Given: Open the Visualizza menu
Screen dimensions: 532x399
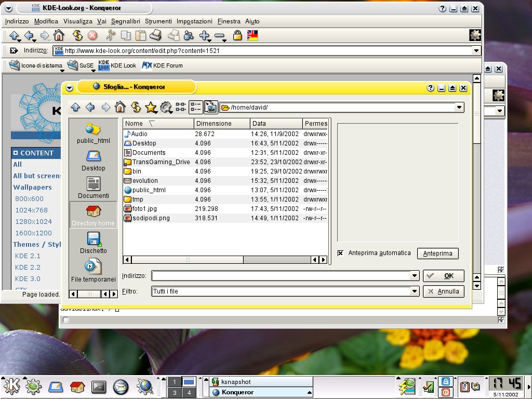Looking at the screenshot, I should coord(78,21).
